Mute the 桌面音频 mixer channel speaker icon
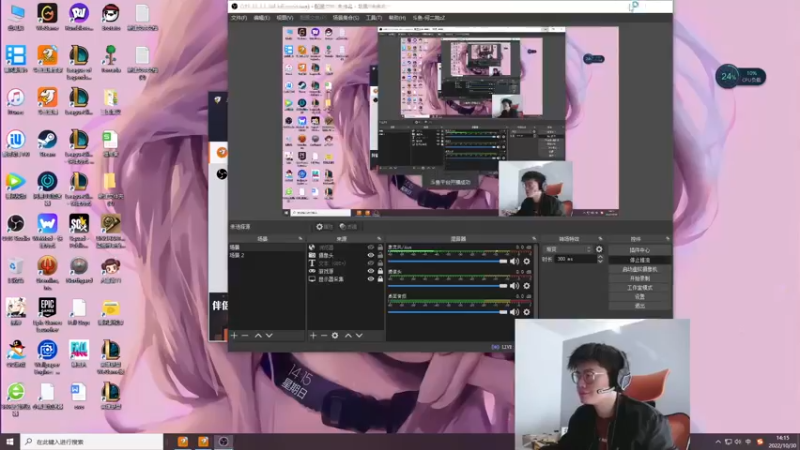The image size is (800, 450). [514, 311]
